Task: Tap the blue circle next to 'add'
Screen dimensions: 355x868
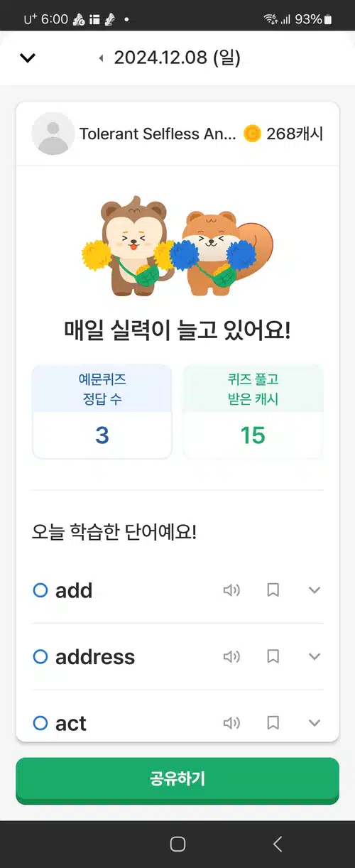Action: tap(40, 590)
